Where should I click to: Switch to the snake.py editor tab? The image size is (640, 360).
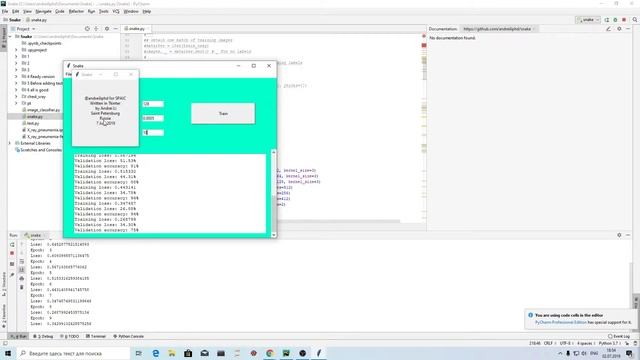(135, 29)
